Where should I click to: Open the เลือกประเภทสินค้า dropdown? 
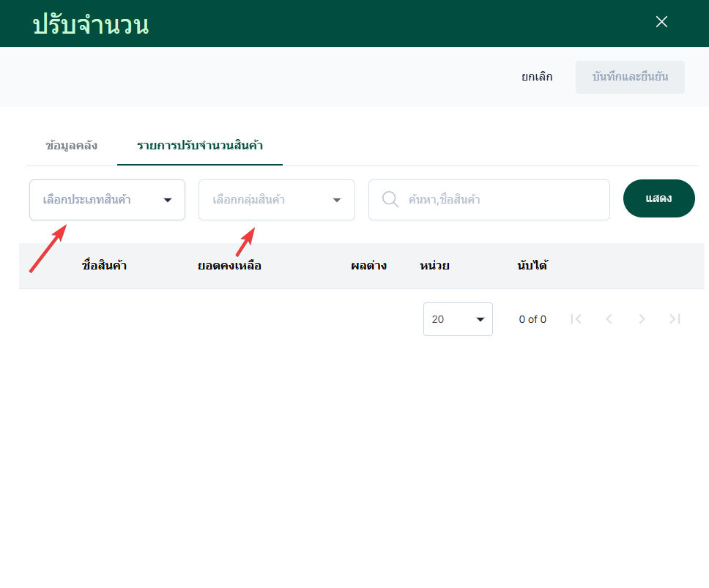[x=107, y=200]
